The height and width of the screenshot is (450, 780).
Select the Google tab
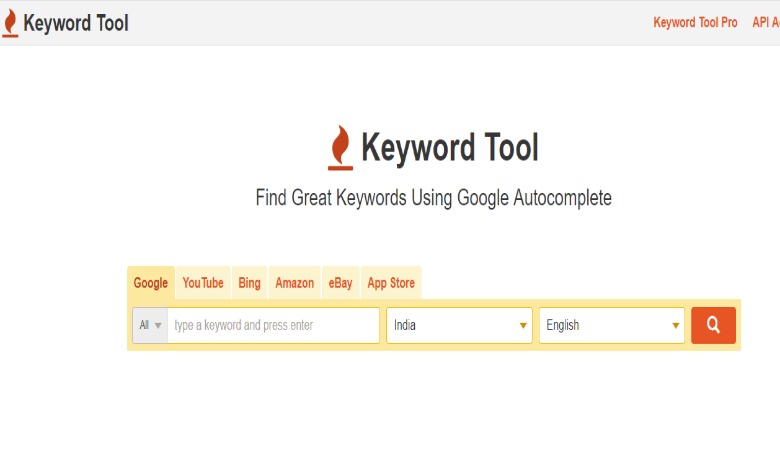tap(151, 283)
